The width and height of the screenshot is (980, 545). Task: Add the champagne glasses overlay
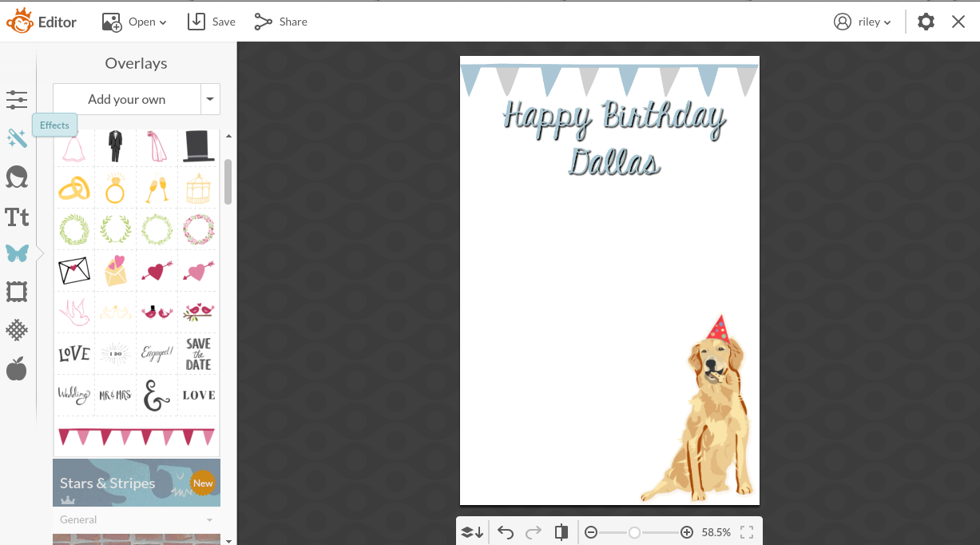point(157,189)
